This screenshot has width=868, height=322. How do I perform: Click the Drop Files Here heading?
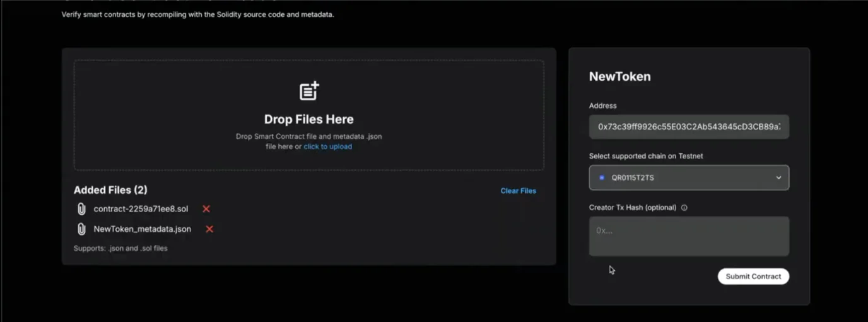[308, 119]
